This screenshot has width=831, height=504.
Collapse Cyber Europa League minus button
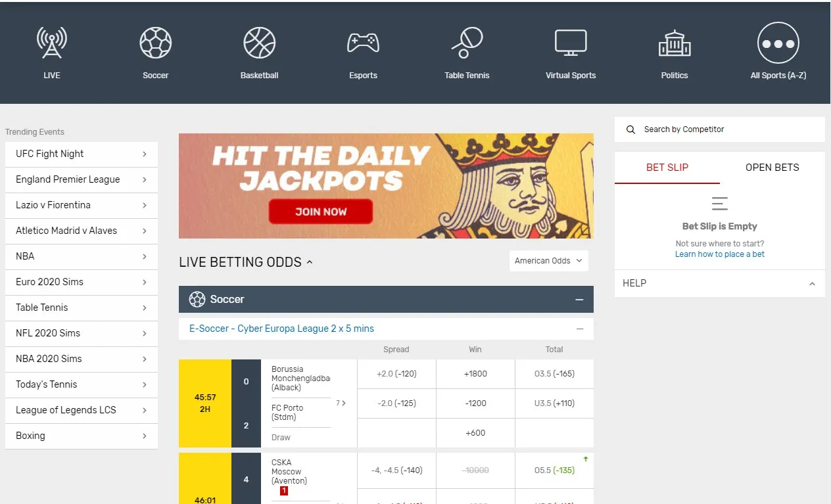point(580,329)
